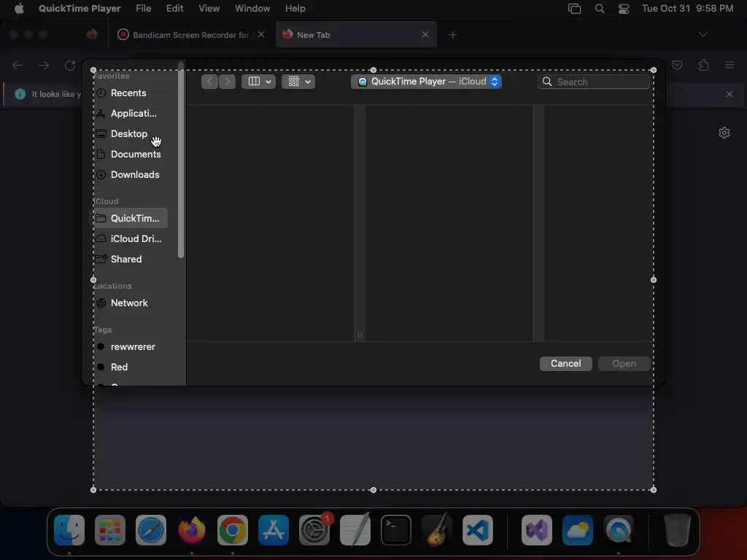
Task: Click the Search field in dialog
Action: point(594,82)
